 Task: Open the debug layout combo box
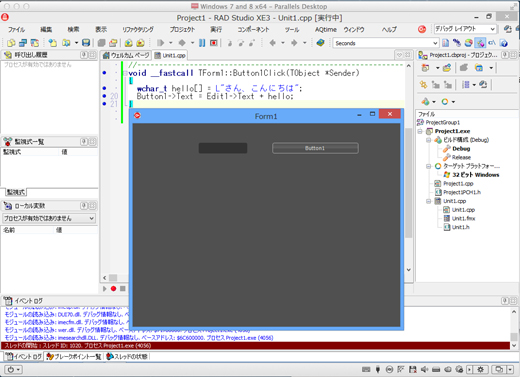coord(465,29)
